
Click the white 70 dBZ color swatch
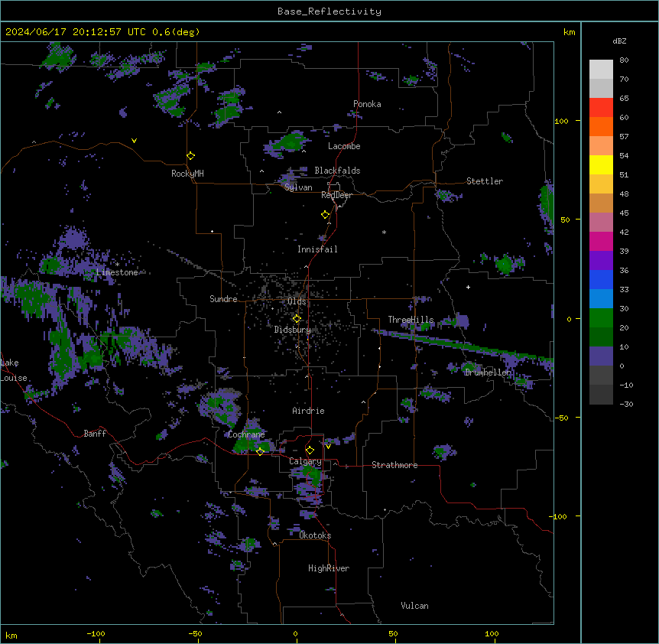pyautogui.click(x=601, y=70)
